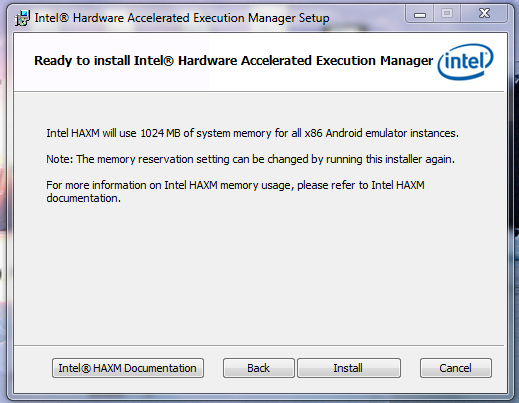Viewport: 519px width, 403px height.
Task: Minimize the setup window
Action: [x=420, y=14]
